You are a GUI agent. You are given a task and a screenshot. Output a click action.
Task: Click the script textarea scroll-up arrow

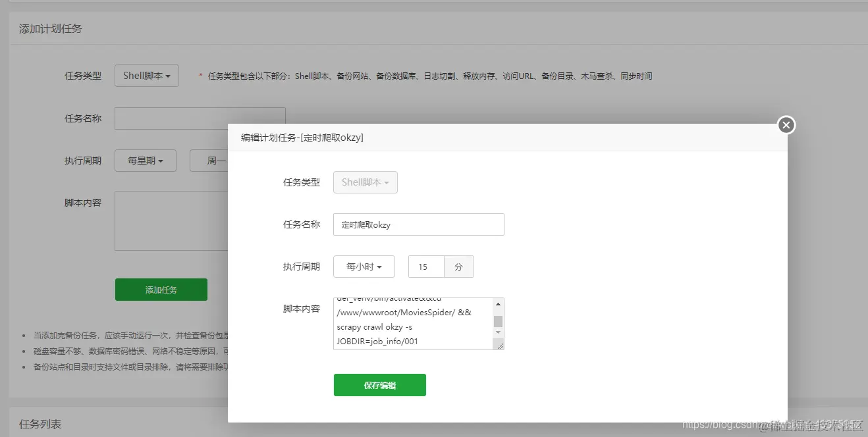[x=499, y=304]
